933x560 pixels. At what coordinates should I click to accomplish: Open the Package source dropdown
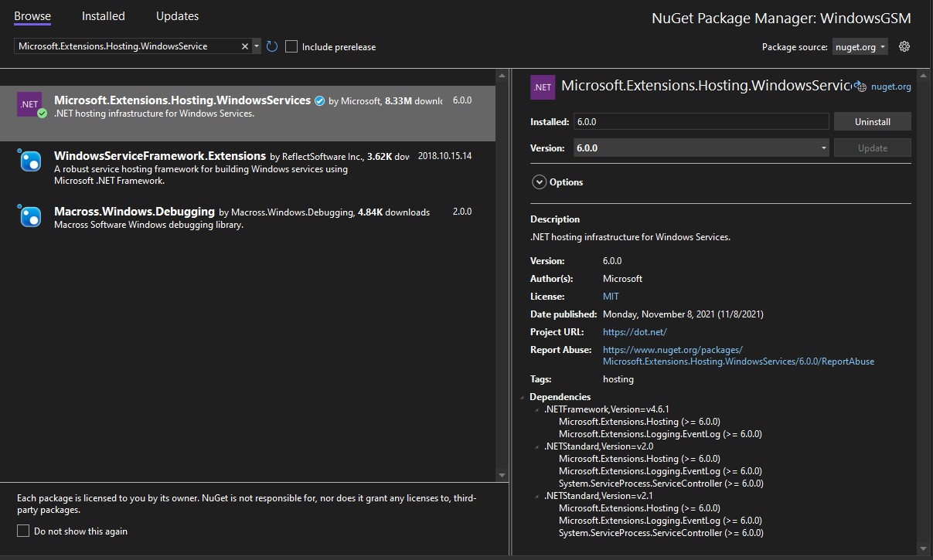coord(860,46)
